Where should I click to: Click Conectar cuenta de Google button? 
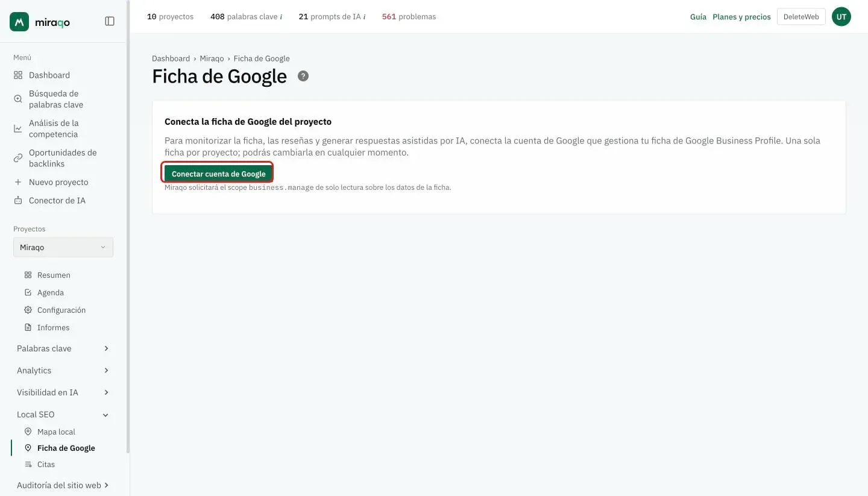click(x=218, y=174)
